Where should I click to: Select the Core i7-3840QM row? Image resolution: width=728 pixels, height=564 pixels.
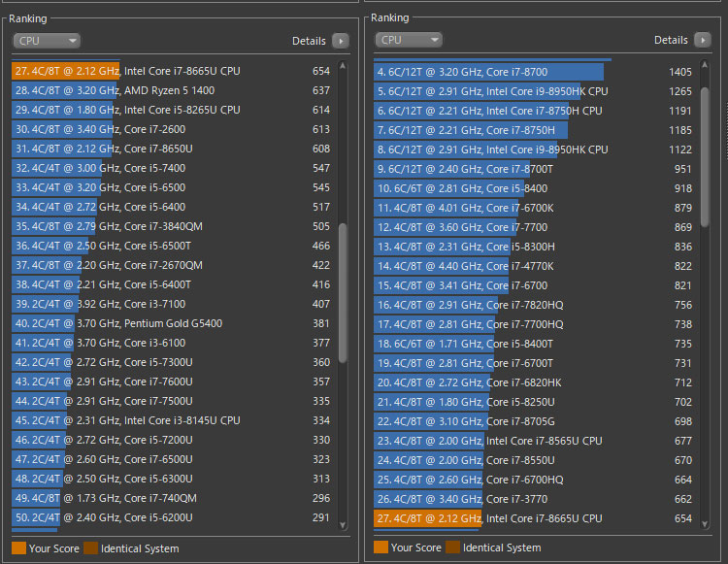173,226
